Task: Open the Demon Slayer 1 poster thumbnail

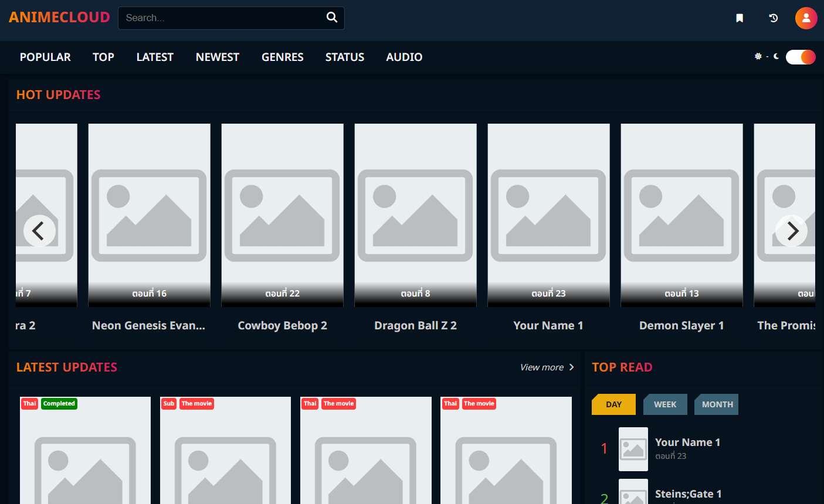Action: click(681, 214)
